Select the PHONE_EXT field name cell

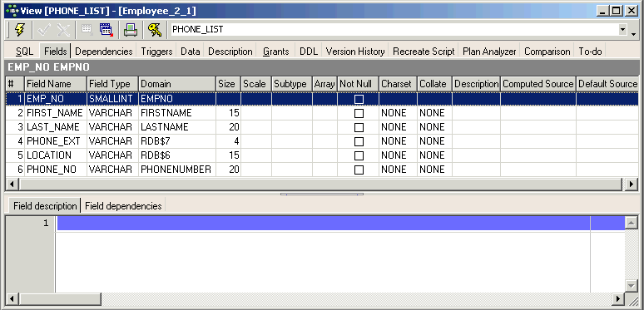point(56,141)
